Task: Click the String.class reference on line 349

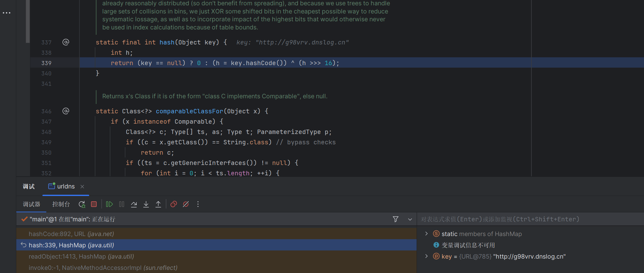Action: [x=246, y=142]
